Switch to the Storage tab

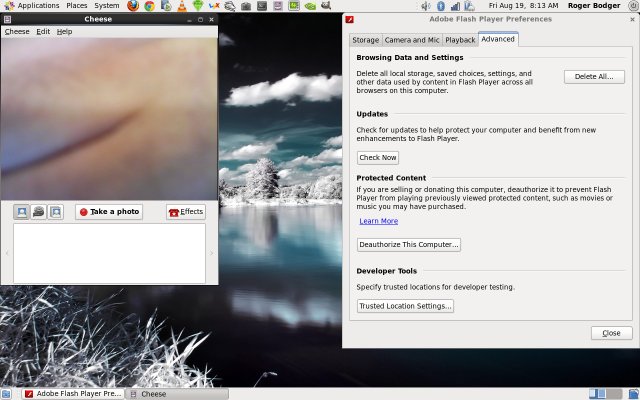point(365,40)
